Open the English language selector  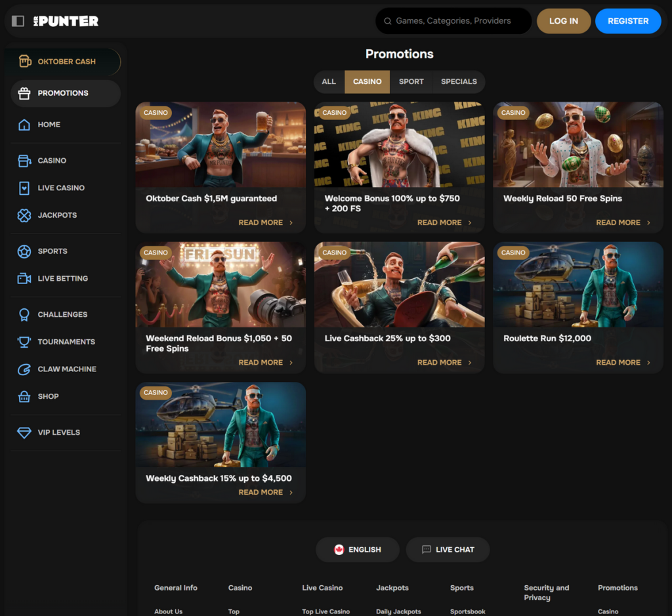(x=357, y=550)
